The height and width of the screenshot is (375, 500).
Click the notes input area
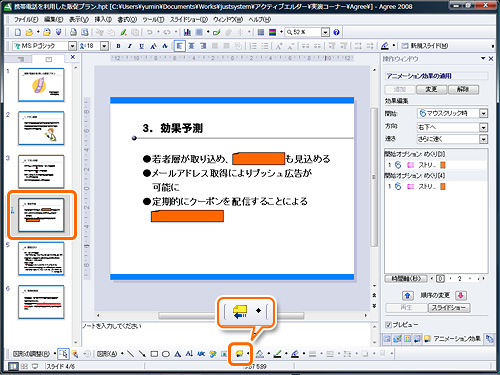pyautogui.click(x=226, y=333)
